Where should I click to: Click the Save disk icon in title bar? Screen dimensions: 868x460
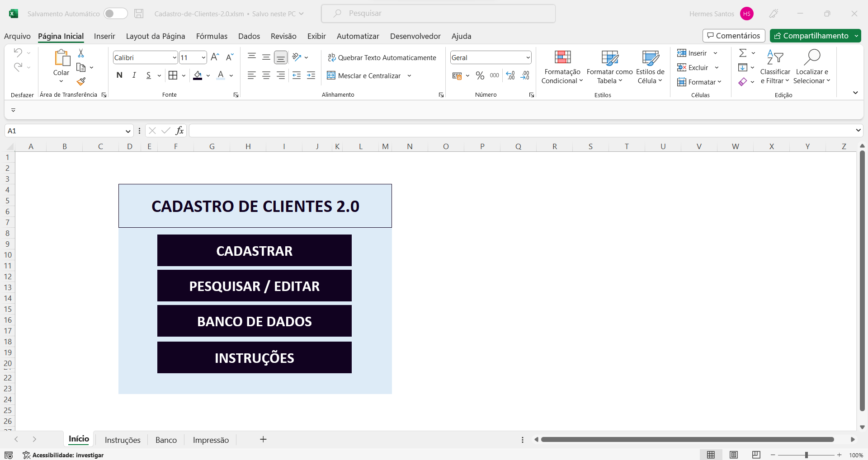pos(139,14)
